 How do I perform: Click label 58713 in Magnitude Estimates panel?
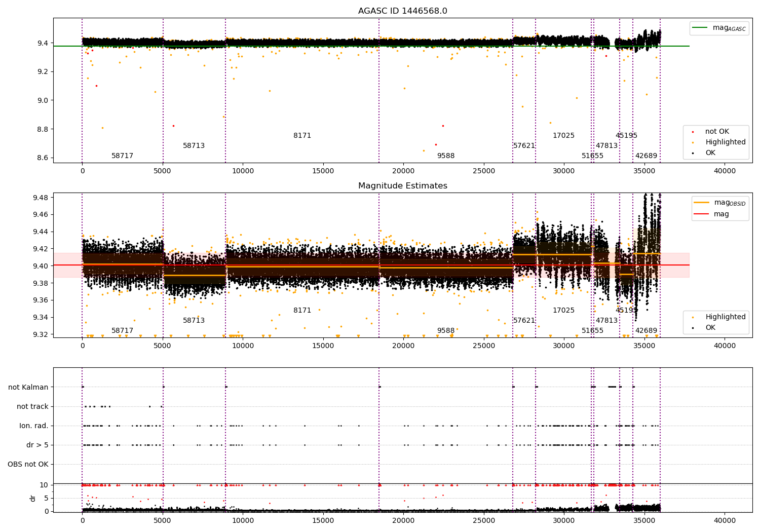click(x=194, y=321)
